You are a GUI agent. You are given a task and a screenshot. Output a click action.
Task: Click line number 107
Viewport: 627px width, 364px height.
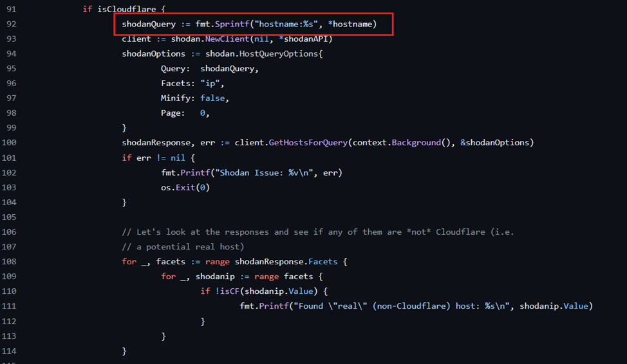[x=9, y=246]
